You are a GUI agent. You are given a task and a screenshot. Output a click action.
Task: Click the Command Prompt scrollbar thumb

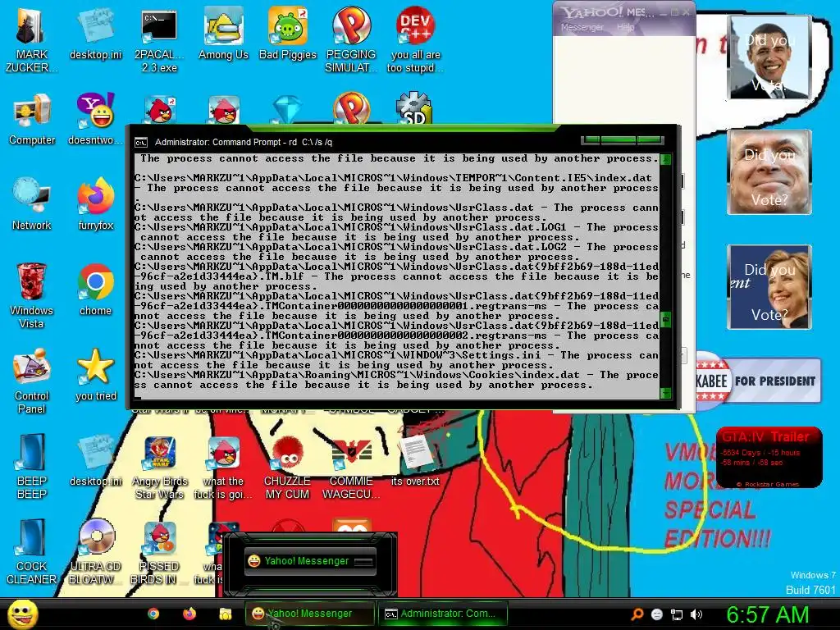(x=665, y=319)
